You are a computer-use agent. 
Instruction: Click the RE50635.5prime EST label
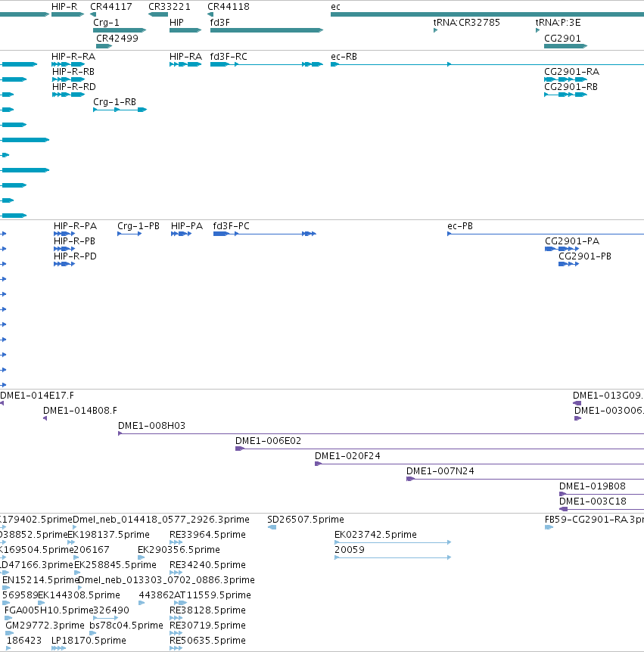(207, 641)
